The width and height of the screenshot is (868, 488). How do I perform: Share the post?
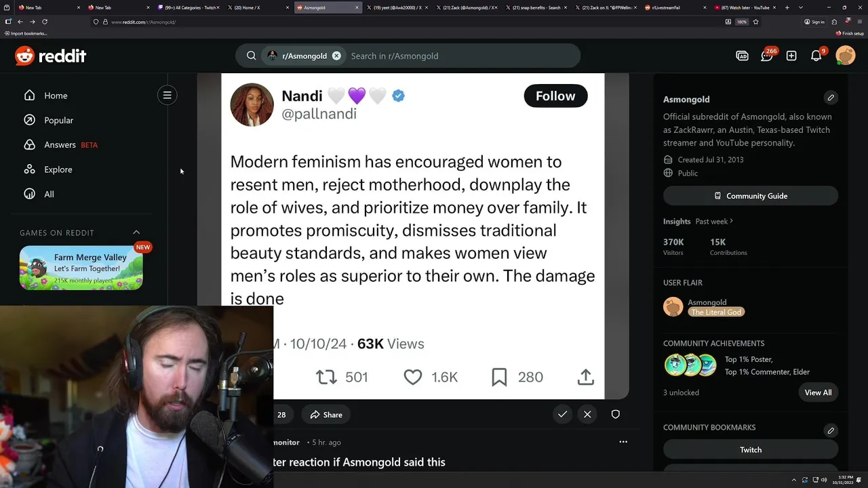coord(326,415)
